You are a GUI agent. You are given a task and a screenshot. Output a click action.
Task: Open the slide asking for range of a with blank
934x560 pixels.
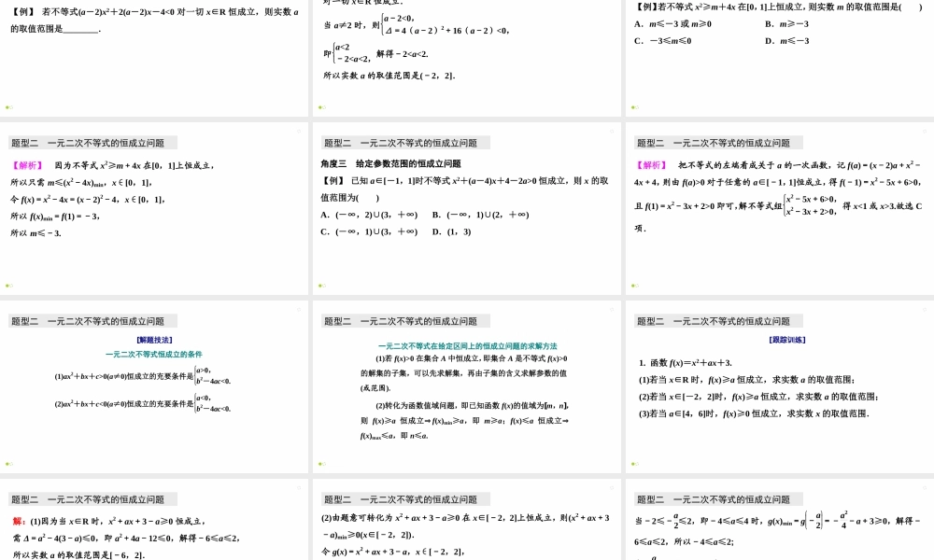pos(154,58)
